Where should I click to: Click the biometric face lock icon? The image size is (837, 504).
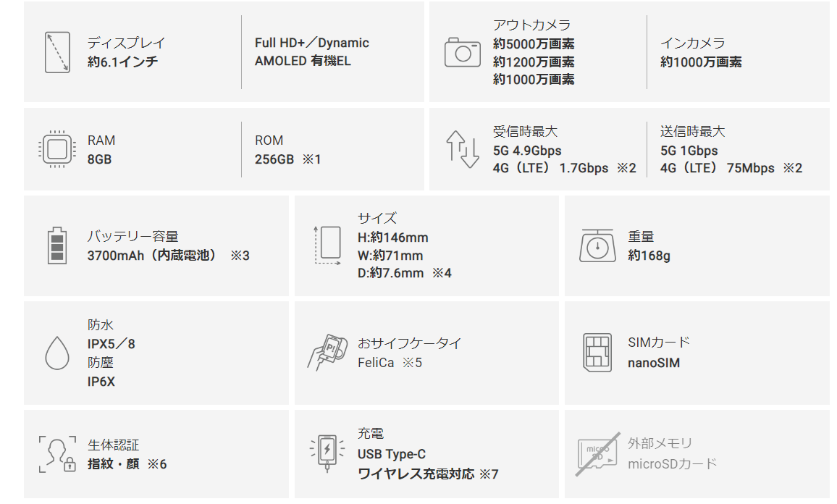(57, 454)
